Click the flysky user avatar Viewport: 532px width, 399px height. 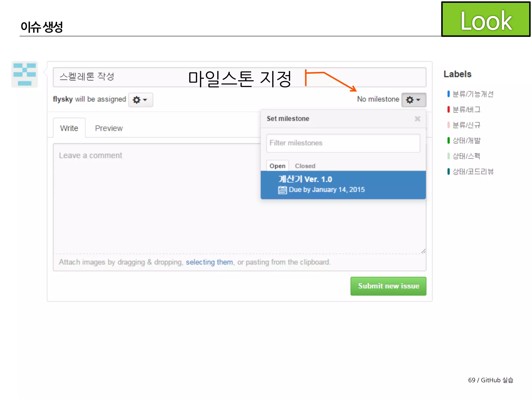click(x=25, y=75)
